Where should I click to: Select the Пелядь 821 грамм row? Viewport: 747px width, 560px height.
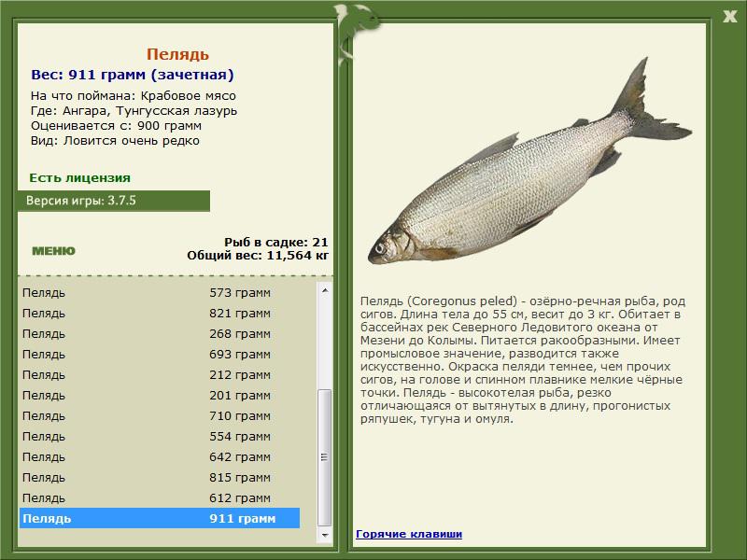click(160, 314)
